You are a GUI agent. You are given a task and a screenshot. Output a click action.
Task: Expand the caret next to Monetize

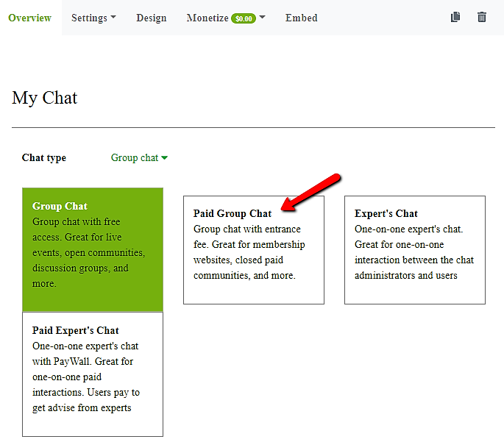pyautogui.click(x=263, y=18)
